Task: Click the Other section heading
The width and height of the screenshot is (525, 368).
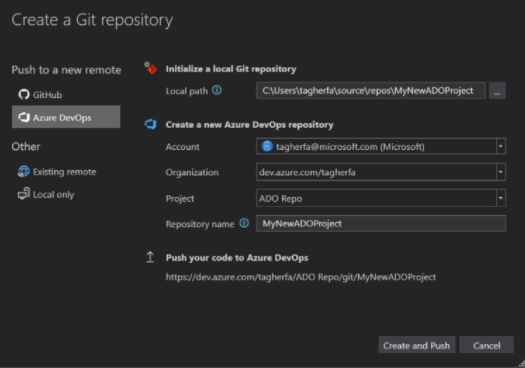Action: 26,147
